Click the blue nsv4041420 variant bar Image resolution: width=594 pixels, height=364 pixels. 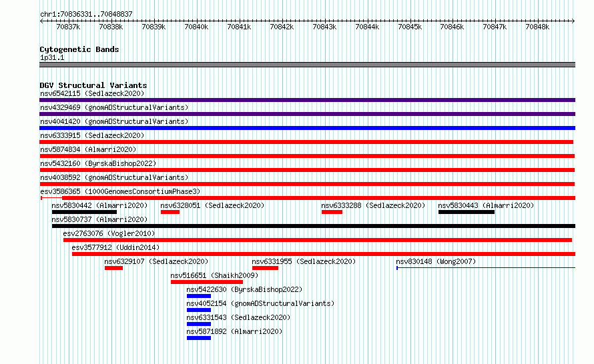pos(307,128)
